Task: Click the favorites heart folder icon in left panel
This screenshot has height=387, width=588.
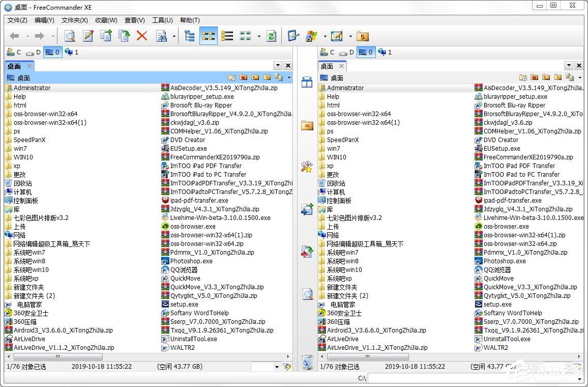Action: point(244,78)
